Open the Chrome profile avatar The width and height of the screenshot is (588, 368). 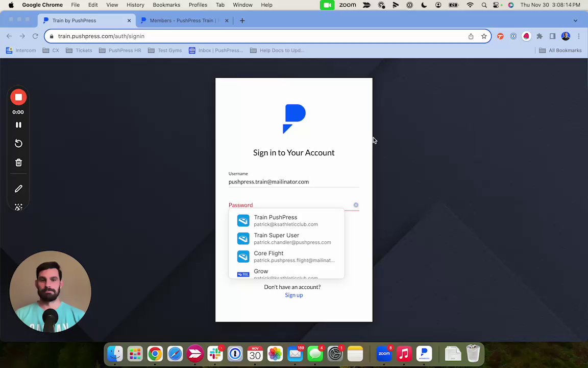(x=566, y=36)
